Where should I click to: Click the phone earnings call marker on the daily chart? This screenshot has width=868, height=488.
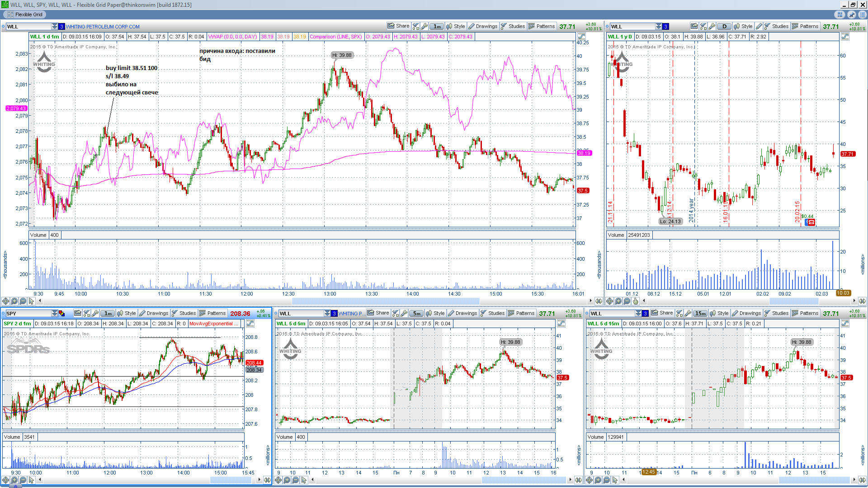(811, 222)
